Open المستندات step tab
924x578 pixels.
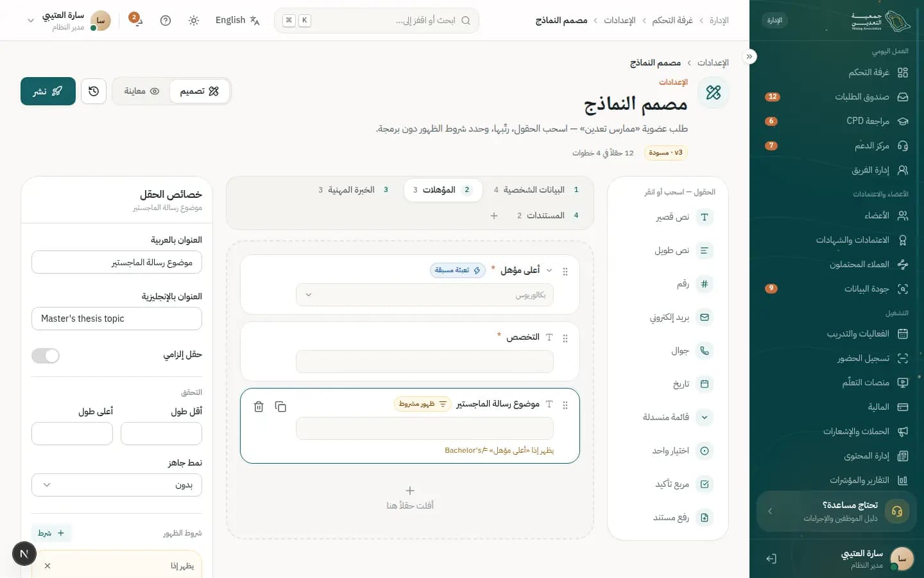pos(549,216)
